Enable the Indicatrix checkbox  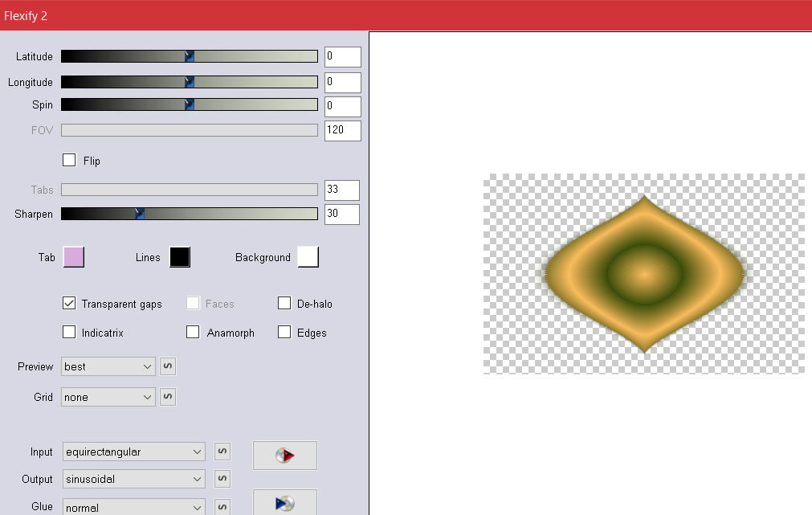tap(69, 333)
